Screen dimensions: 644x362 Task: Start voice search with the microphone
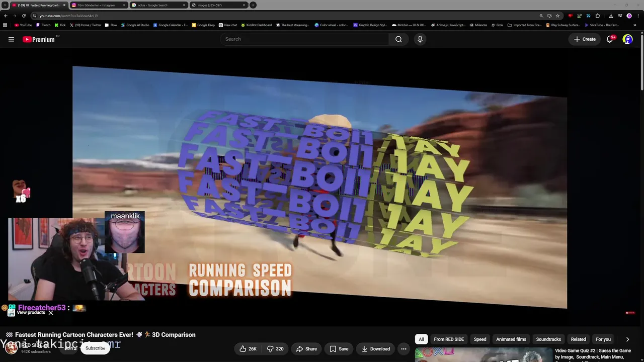(x=420, y=39)
